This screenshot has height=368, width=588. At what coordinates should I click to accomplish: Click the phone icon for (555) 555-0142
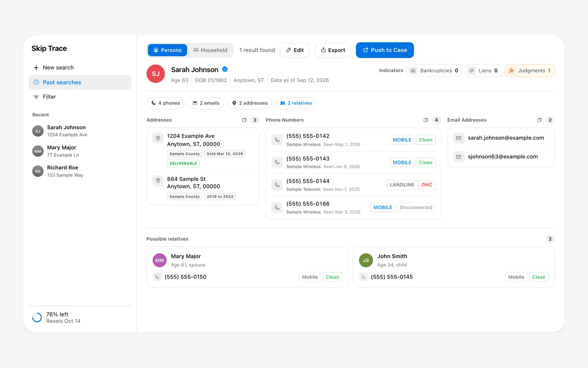[x=277, y=140]
